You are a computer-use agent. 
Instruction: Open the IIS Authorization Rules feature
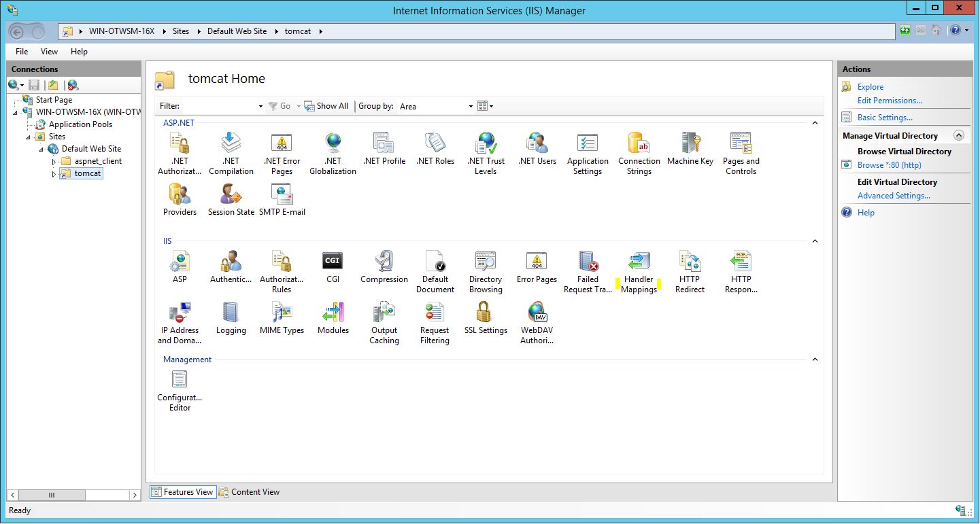click(x=282, y=272)
